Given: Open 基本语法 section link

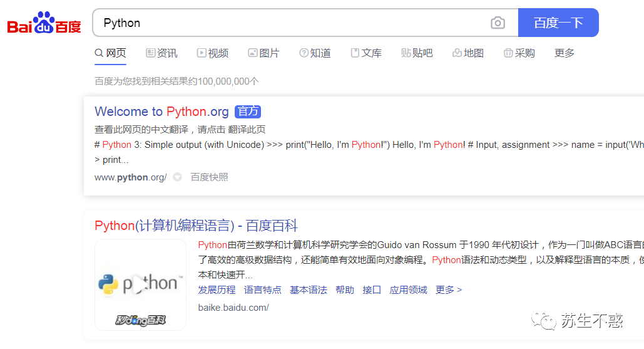Looking at the screenshot, I should coord(309,290).
